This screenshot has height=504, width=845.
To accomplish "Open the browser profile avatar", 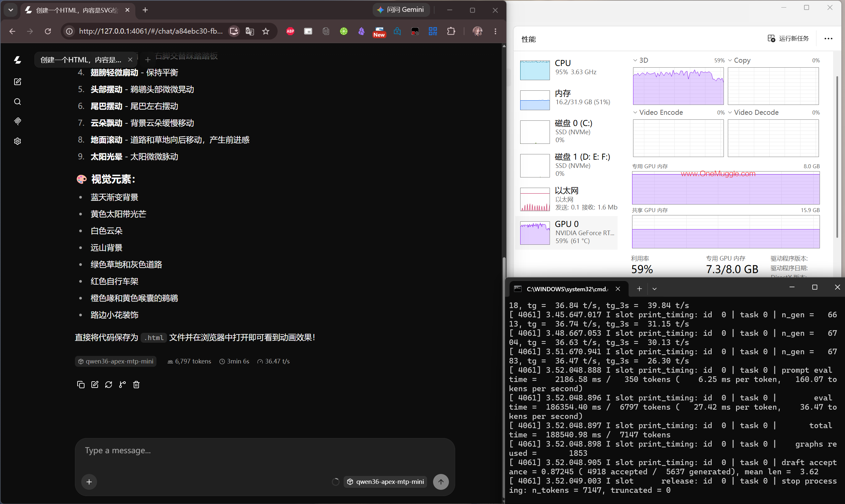I will click(x=477, y=31).
